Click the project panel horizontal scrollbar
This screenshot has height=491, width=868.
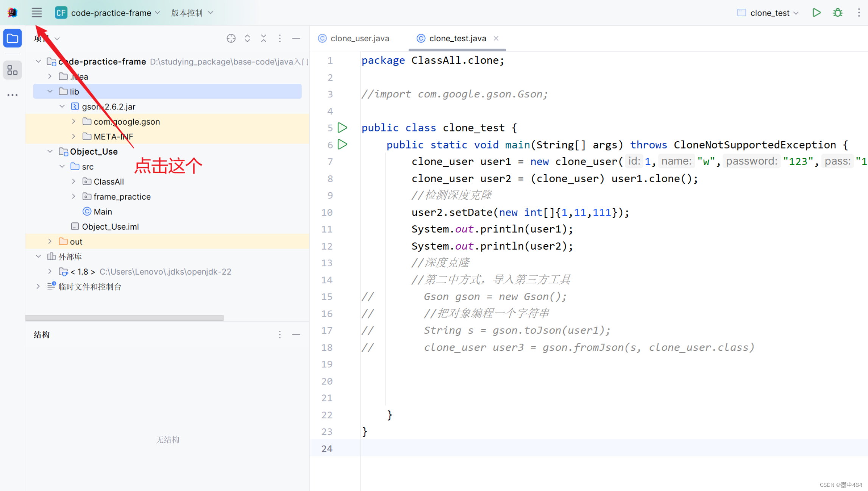[x=124, y=318]
